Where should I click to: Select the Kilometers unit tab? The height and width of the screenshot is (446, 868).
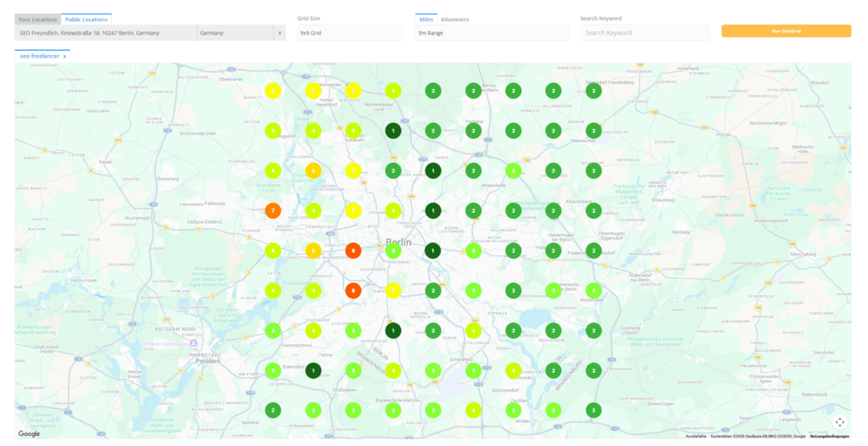tap(455, 20)
